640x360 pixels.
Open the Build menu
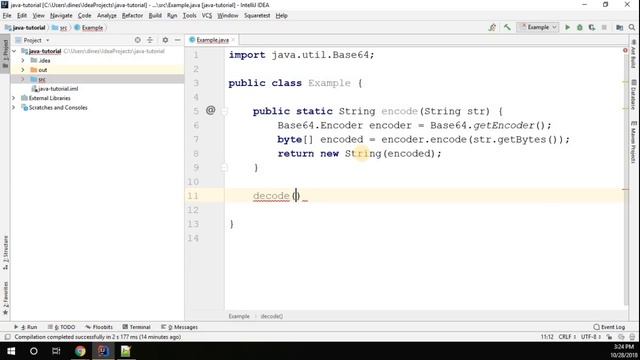(155, 16)
